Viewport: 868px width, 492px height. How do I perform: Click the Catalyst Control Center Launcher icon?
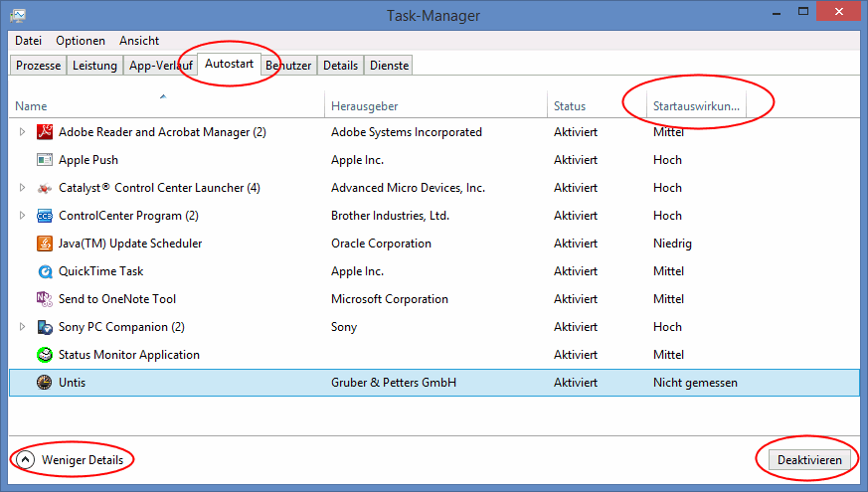(x=44, y=188)
